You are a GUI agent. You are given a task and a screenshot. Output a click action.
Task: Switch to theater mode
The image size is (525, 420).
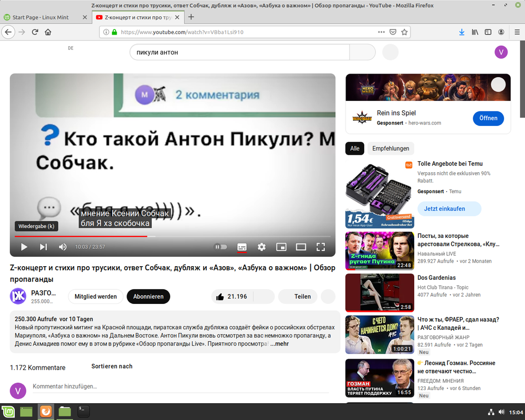tap(301, 247)
